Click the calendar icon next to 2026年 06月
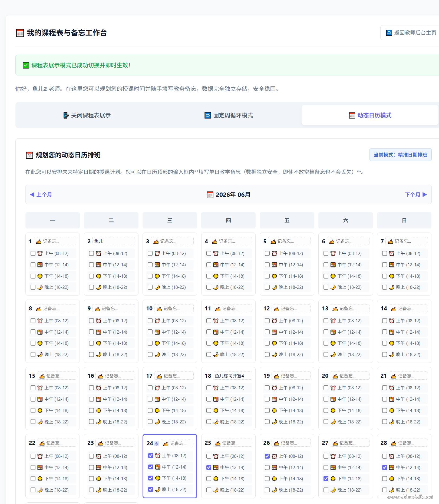439x504 pixels. pyautogui.click(x=210, y=195)
